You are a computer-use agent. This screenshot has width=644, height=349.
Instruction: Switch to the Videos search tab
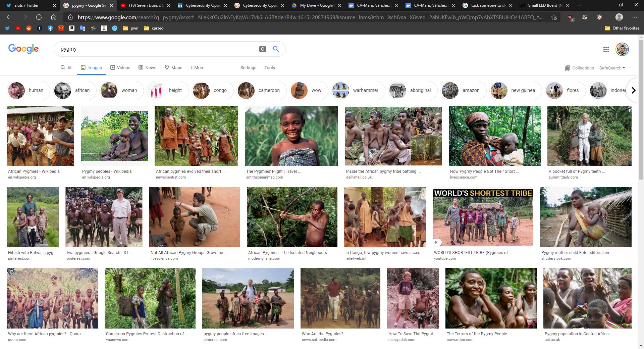[x=120, y=67]
